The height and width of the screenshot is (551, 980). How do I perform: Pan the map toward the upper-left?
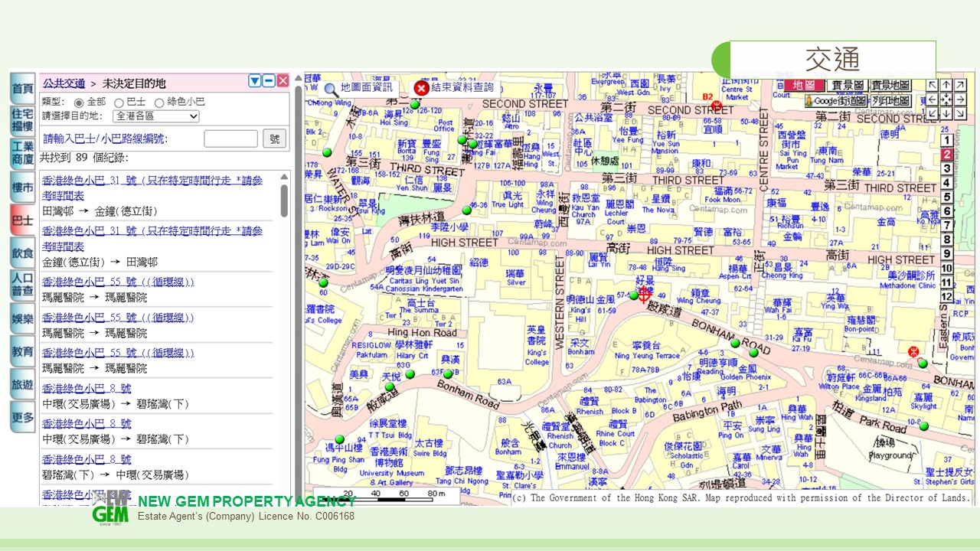point(932,85)
